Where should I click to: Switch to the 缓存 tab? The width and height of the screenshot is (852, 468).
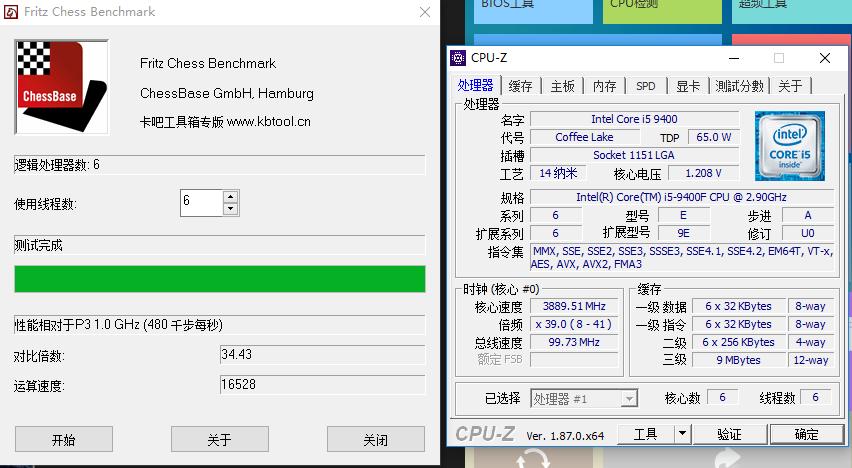point(520,86)
